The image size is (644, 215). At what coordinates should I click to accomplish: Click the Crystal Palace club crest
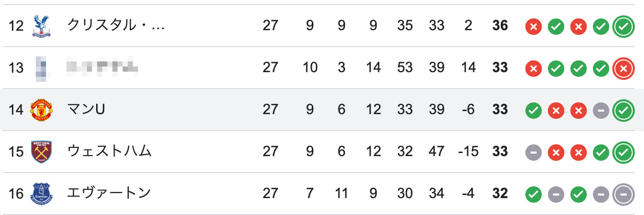point(42,26)
